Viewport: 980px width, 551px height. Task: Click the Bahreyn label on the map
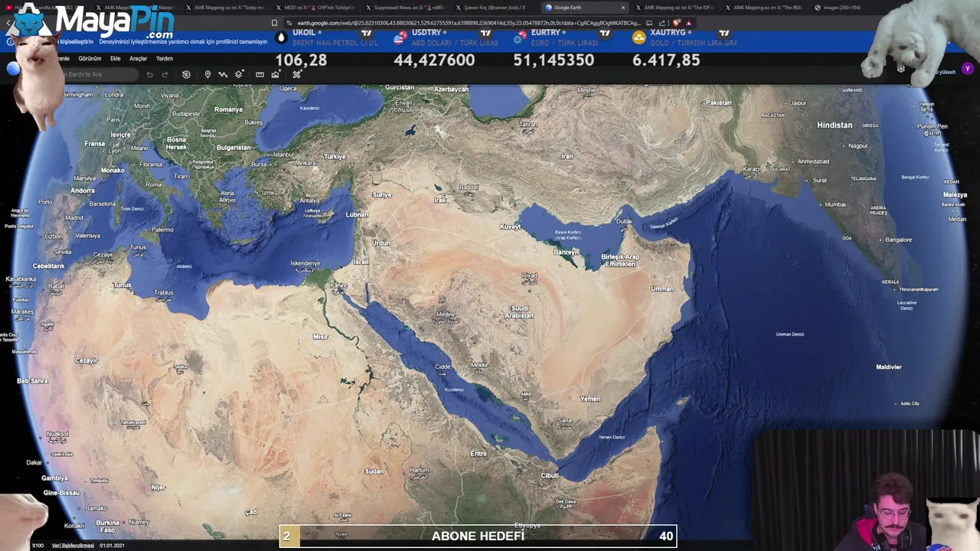click(x=567, y=252)
